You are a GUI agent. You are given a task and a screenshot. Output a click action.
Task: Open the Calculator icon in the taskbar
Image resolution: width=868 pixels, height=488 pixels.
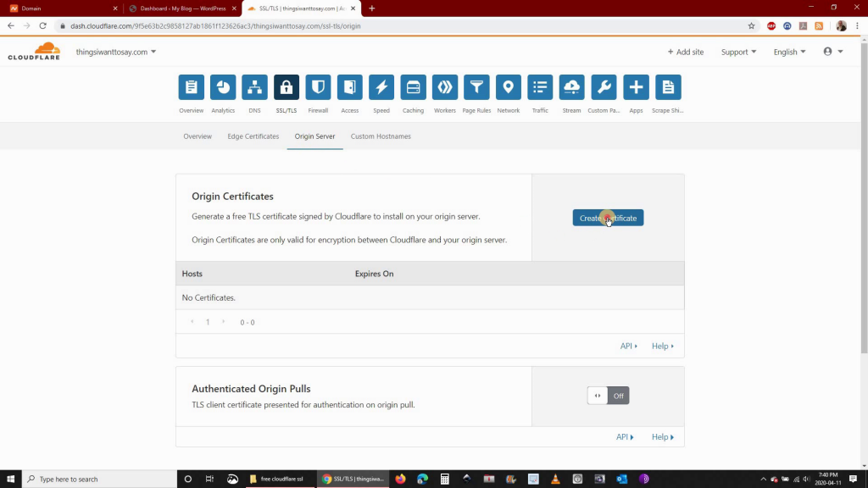tap(444, 480)
